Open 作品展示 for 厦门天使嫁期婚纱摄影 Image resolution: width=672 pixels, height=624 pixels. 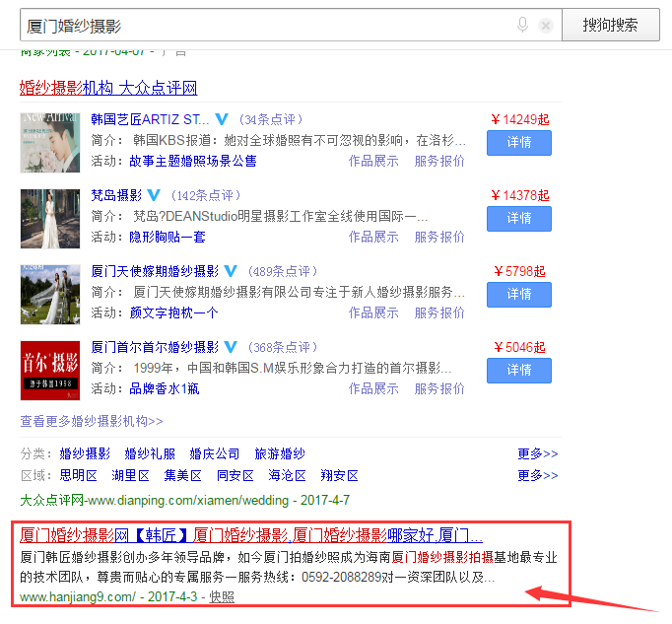point(373,312)
